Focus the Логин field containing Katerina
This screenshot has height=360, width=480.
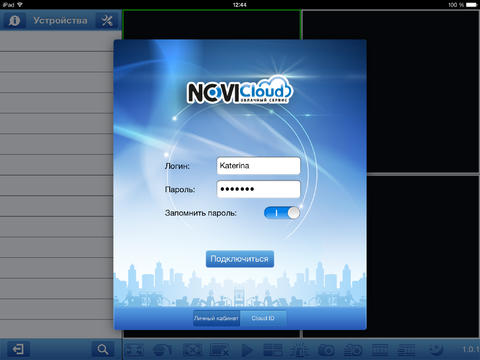tap(258, 166)
